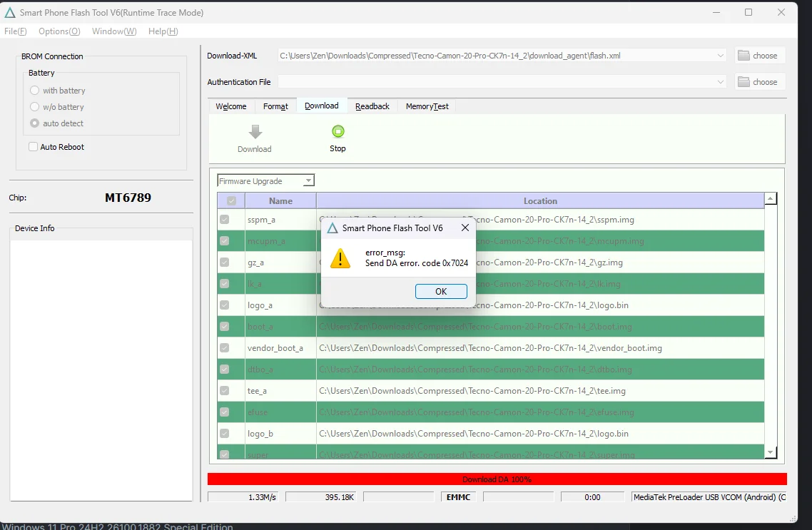The height and width of the screenshot is (530, 812).
Task: Click the folder icon beside Download-XML choose
Action: (x=744, y=56)
